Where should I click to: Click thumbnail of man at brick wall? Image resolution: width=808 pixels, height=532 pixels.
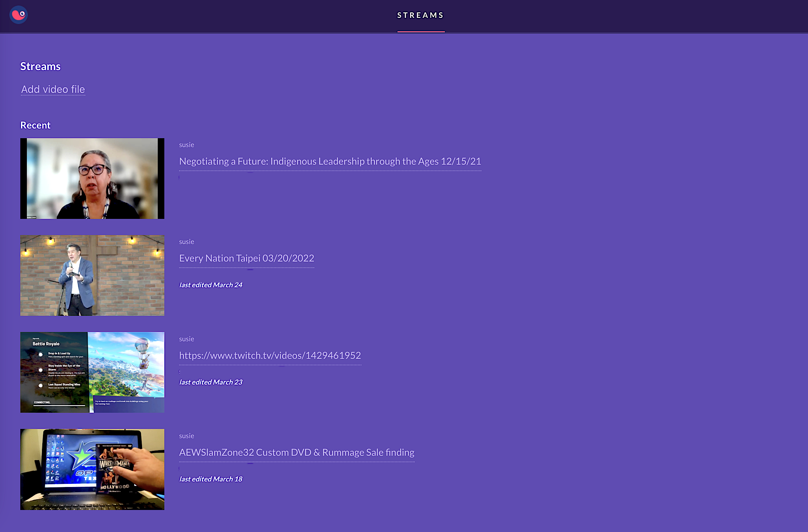[x=92, y=276]
